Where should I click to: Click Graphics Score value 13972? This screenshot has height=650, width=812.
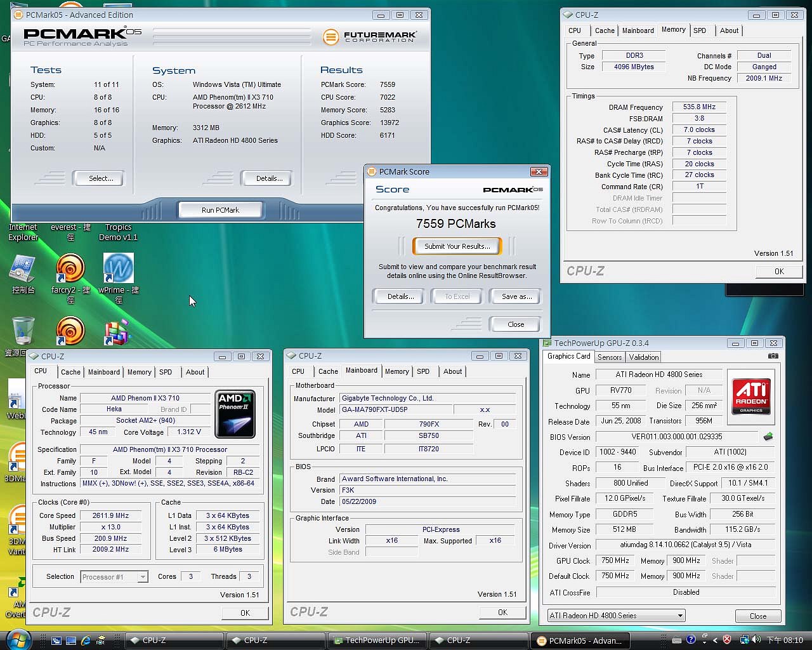pyautogui.click(x=390, y=123)
